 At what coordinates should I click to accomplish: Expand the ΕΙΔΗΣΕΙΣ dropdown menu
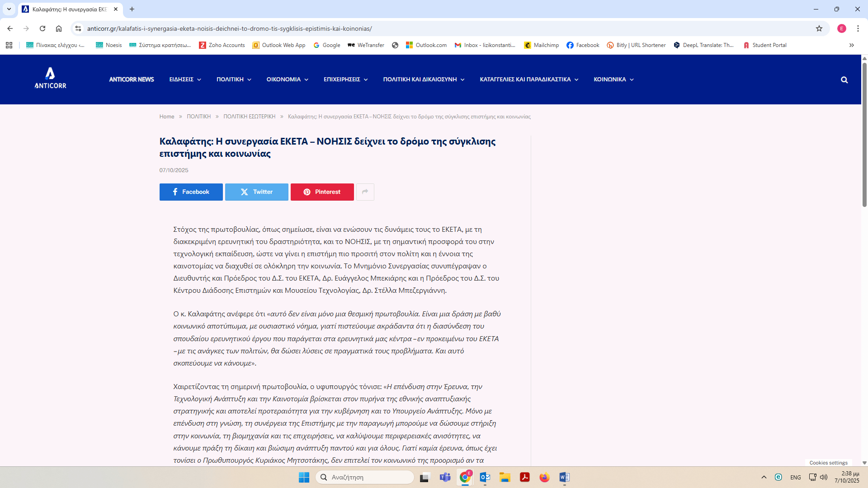coord(185,80)
